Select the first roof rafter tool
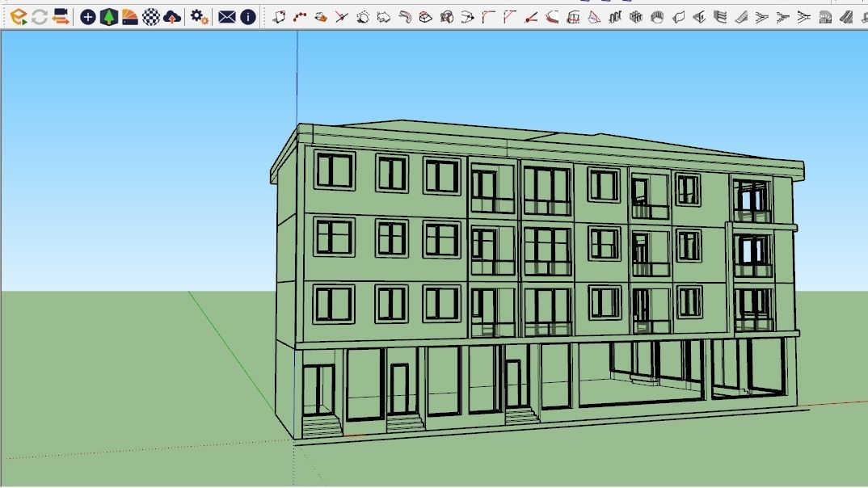This screenshot has height=488, width=868. pos(762,18)
